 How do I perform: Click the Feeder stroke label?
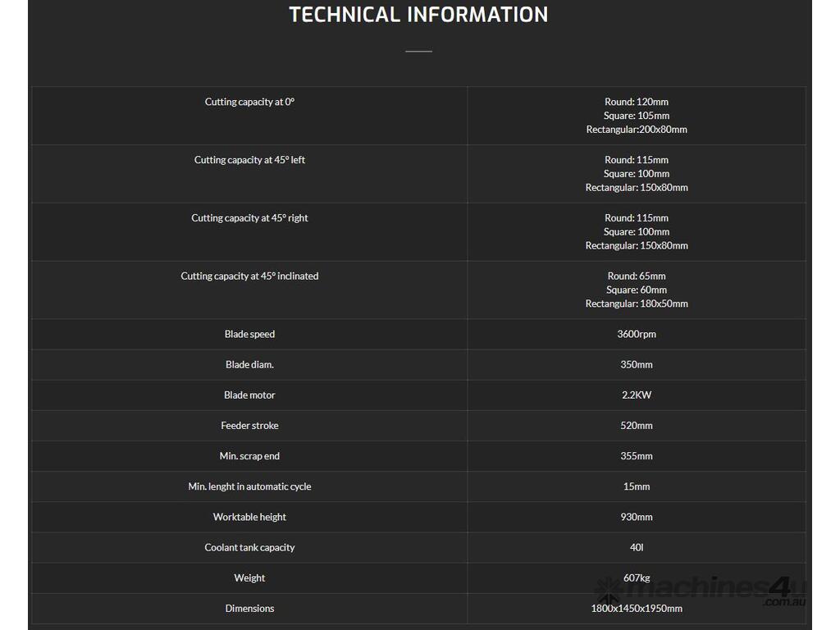coord(249,426)
